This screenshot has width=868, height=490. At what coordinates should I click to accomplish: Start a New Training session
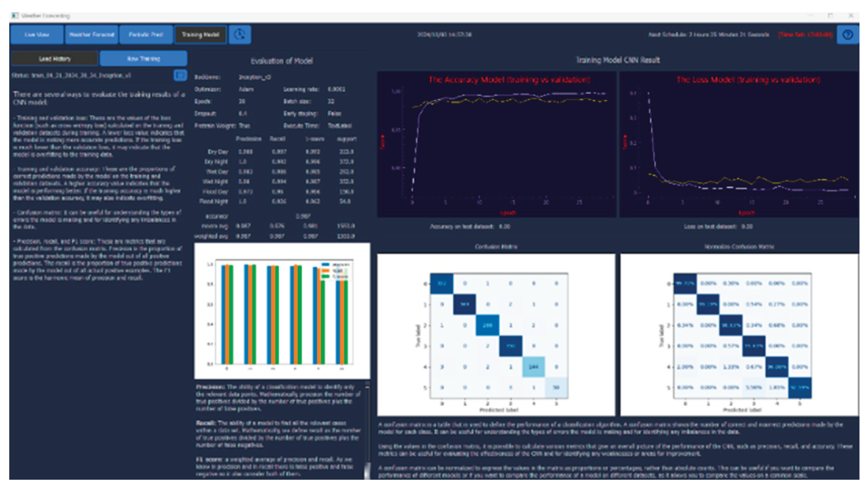[143, 58]
